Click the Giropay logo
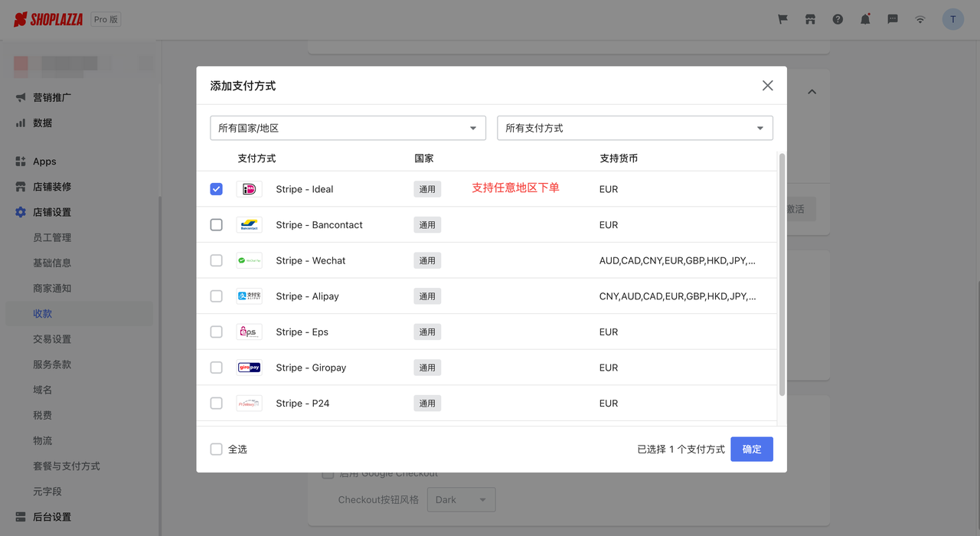The image size is (980, 536). pyautogui.click(x=249, y=368)
